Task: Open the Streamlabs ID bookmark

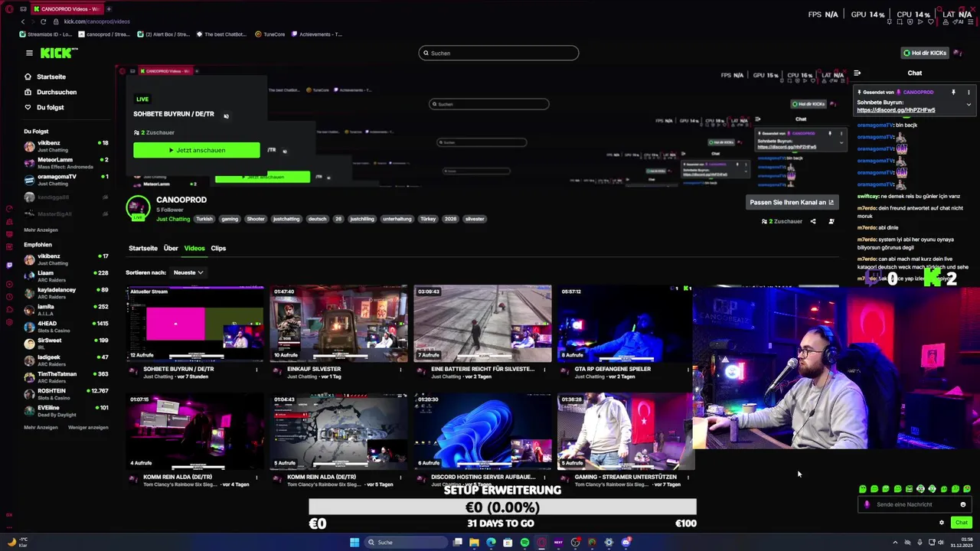Action: pos(47,34)
